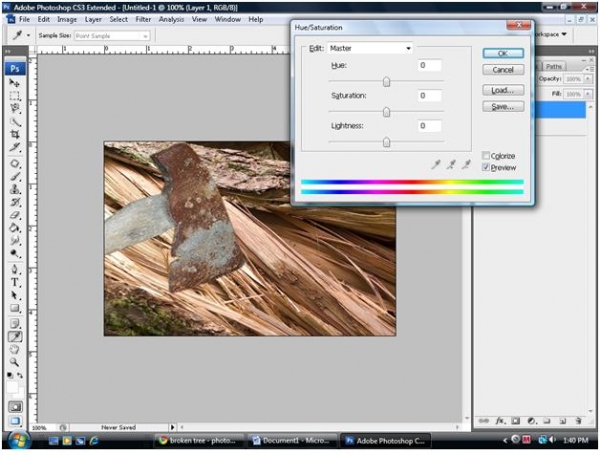Open the Analysis menu
The width and height of the screenshot is (600, 455).
(x=171, y=19)
